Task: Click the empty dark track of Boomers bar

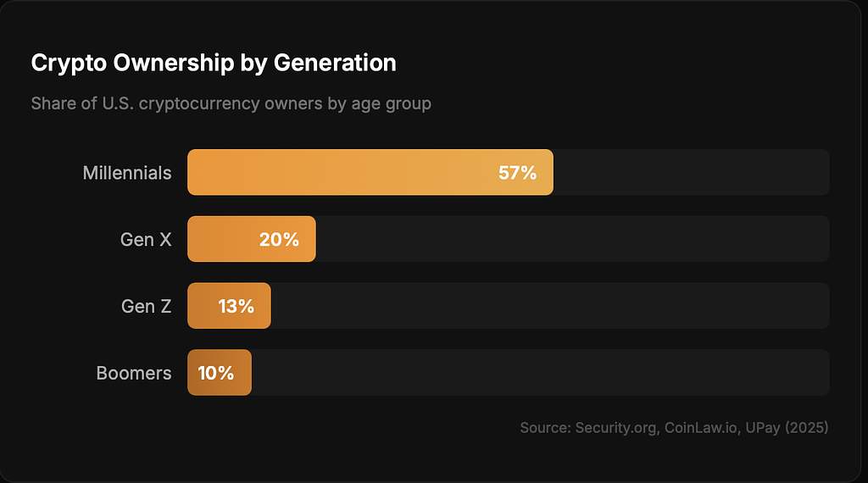Action: [540, 373]
